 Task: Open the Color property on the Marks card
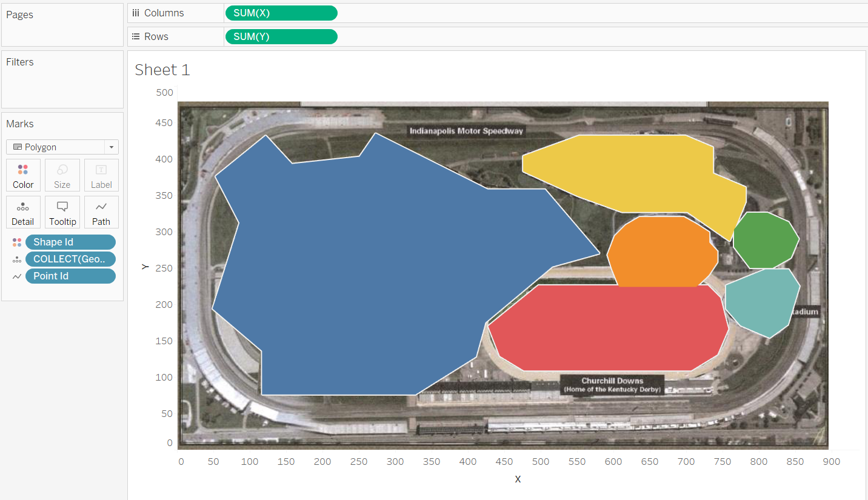pyautogui.click(x=23, y=175)
